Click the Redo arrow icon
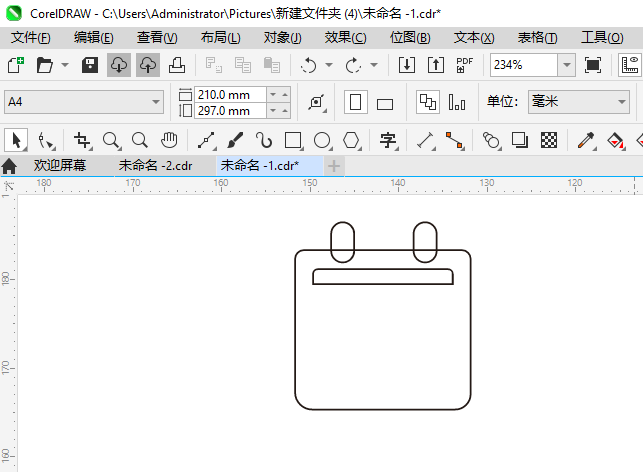643x472 pixels. (x=353, y=65)
